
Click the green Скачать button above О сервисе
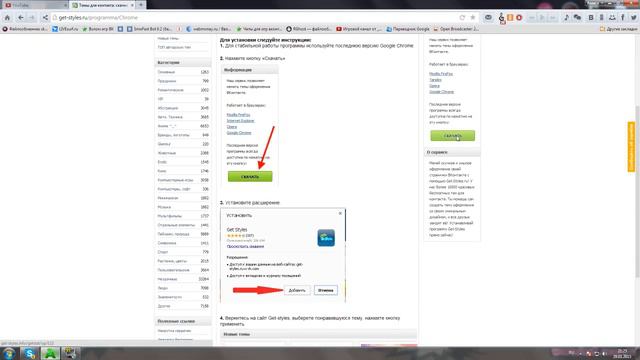point(452,136)
